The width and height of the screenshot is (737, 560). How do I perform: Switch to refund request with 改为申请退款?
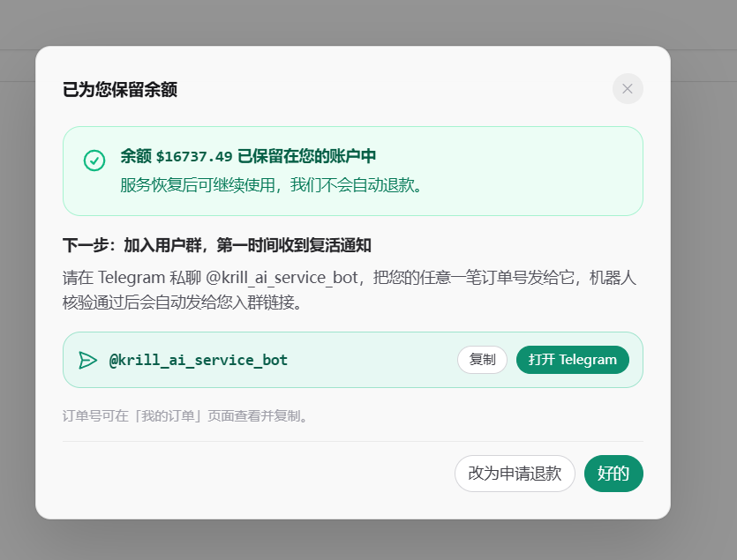[x=515, y=474]
